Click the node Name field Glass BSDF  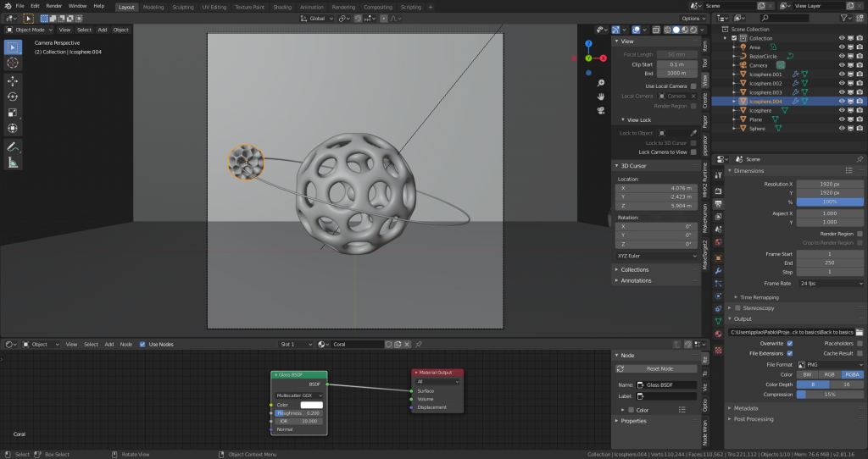(667, 384)
